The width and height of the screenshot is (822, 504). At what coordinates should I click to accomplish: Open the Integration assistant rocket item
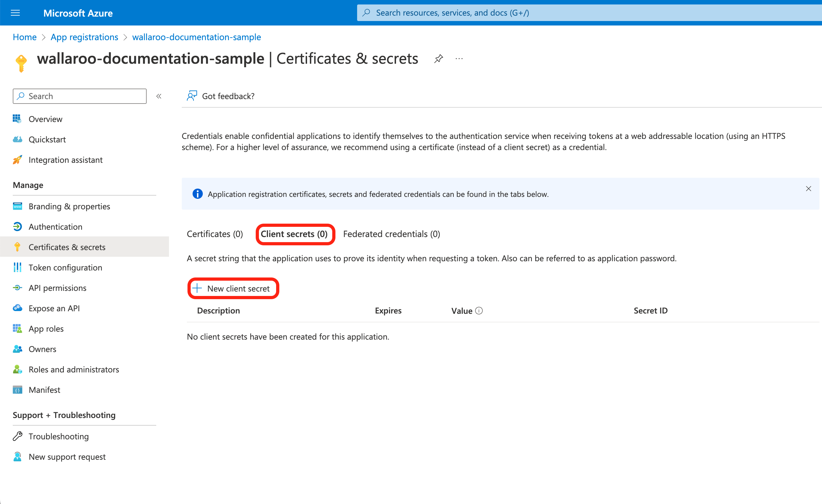point(65,160)
